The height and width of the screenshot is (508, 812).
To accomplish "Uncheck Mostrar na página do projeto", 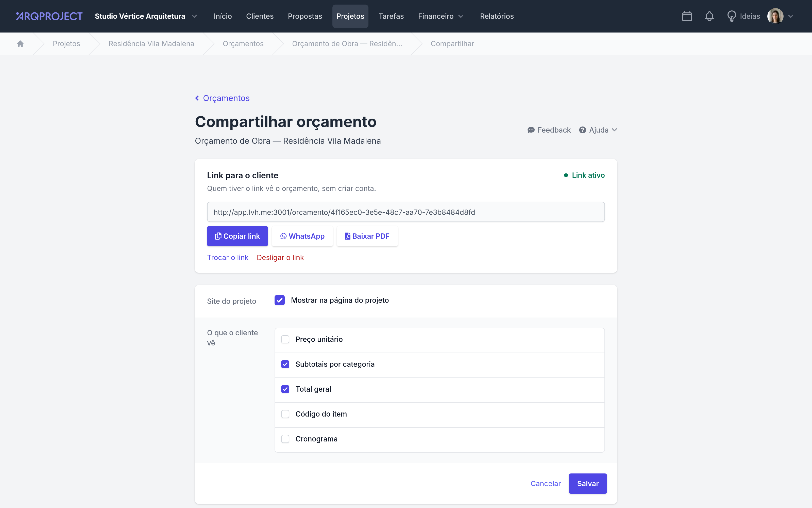I will coord(279,300).
